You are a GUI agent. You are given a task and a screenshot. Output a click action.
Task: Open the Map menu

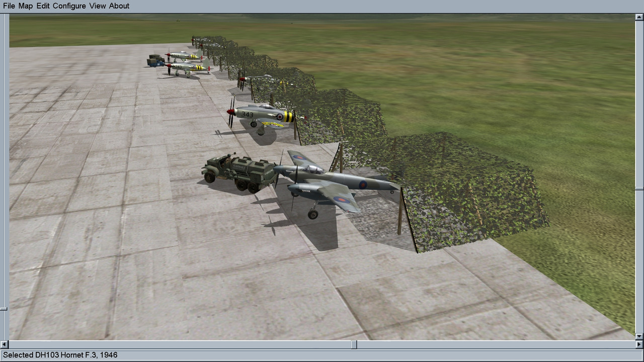25,6
